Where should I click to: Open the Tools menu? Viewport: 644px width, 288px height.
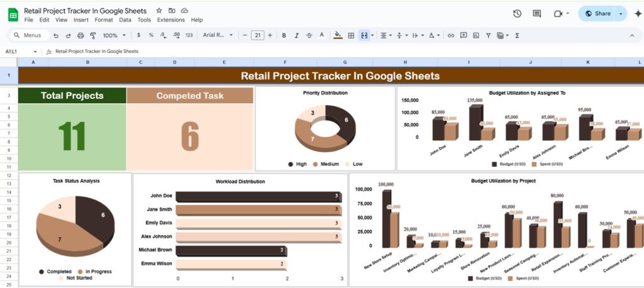(x=144, y=19)
